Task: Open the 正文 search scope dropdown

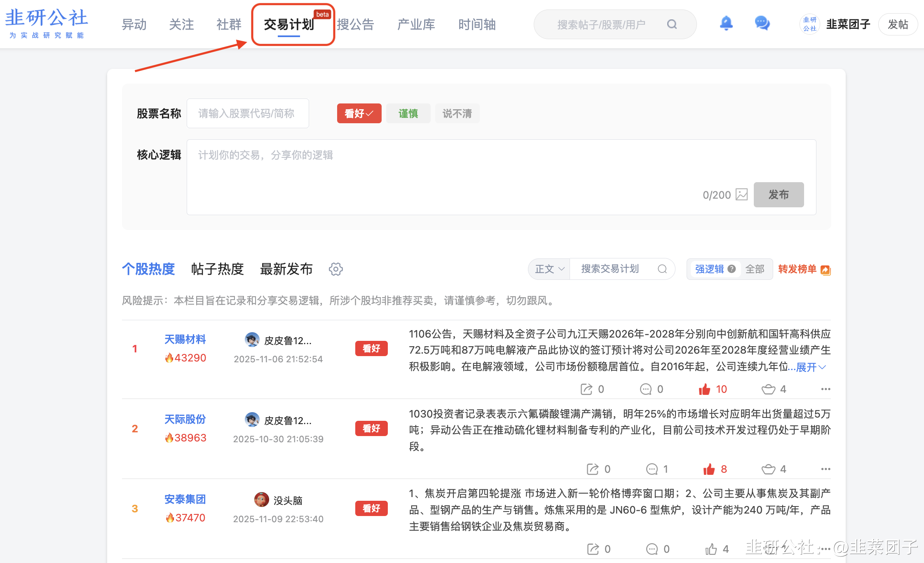Action: click(549, 269)
